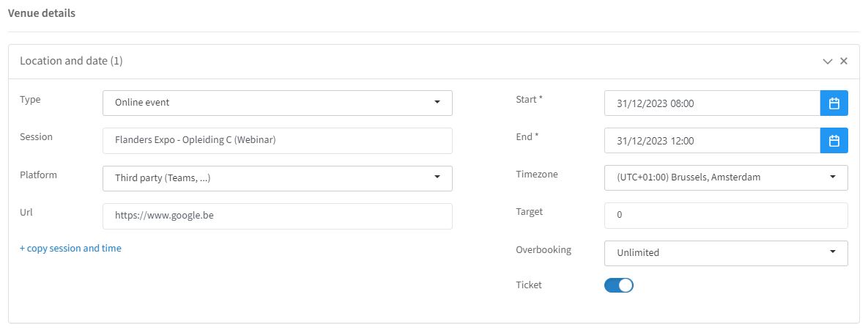Click the Target number field
The width and height of the screenshot is (868, 330).
[726, 215]
